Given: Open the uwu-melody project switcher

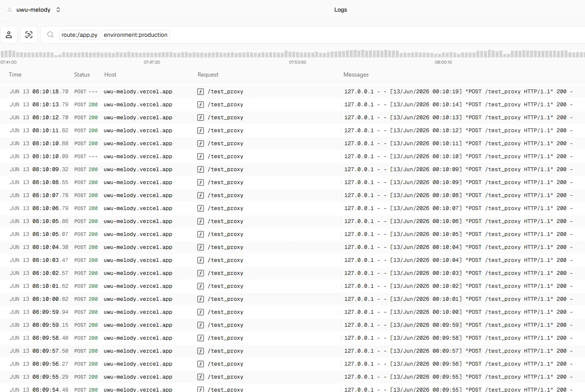Looking at the screenshot, I should coord(39,10).
